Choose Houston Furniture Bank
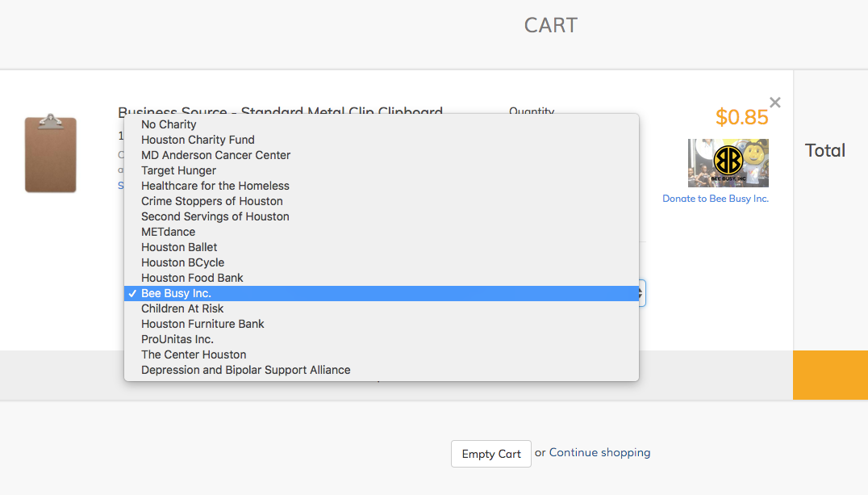 pyautogui.click(x=382, y=324)
